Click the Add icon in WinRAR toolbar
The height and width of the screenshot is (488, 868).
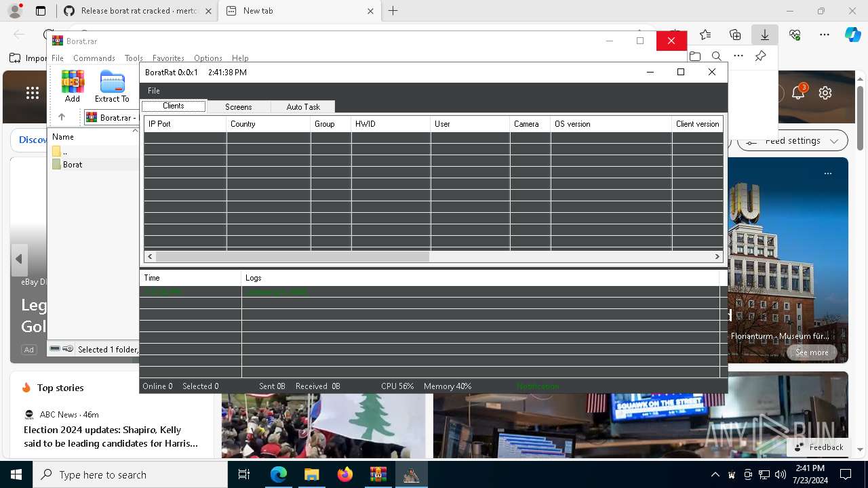[x=73, y=86]
